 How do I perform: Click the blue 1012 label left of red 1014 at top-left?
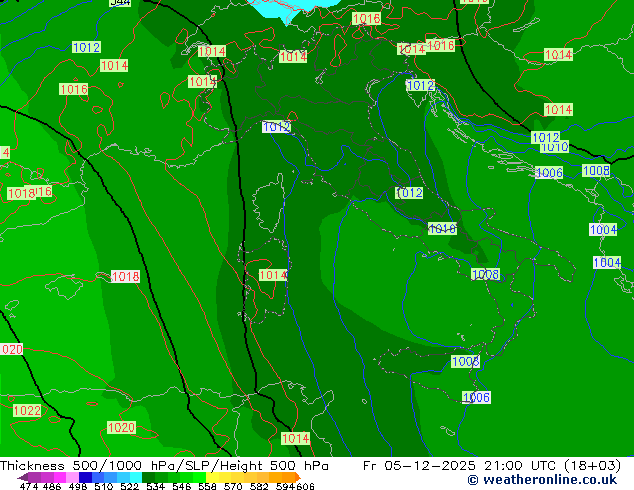[x=86, y=47]
